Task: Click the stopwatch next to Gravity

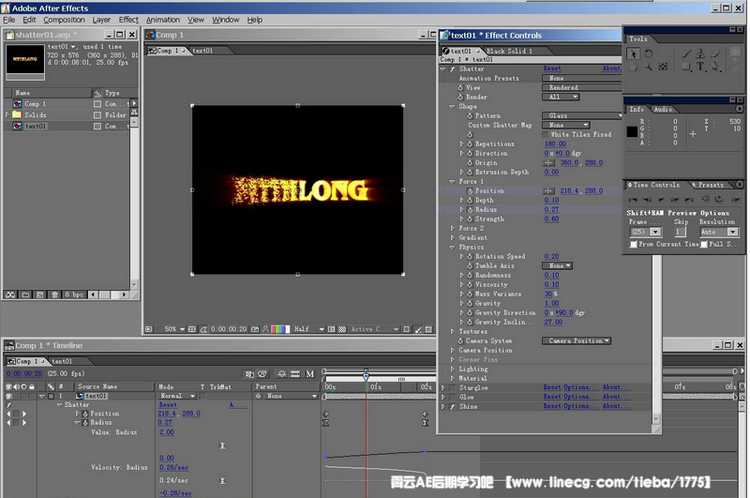Action: pos(469,303)
